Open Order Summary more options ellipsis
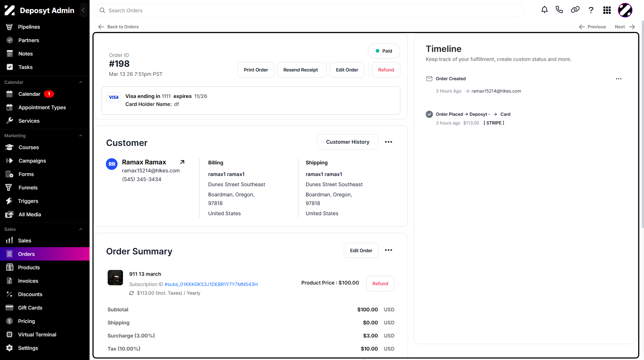This screenshot has height=360, width=644. click(x=388, y=250)
